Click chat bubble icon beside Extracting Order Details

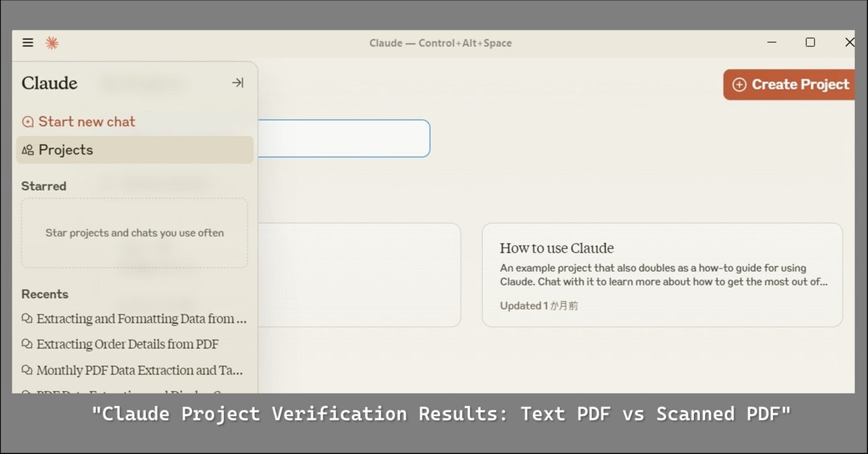(x=27, y=344)
